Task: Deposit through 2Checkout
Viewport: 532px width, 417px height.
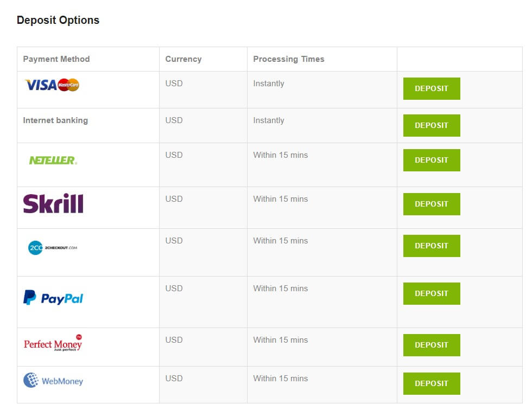Action: tap(432, 246)
